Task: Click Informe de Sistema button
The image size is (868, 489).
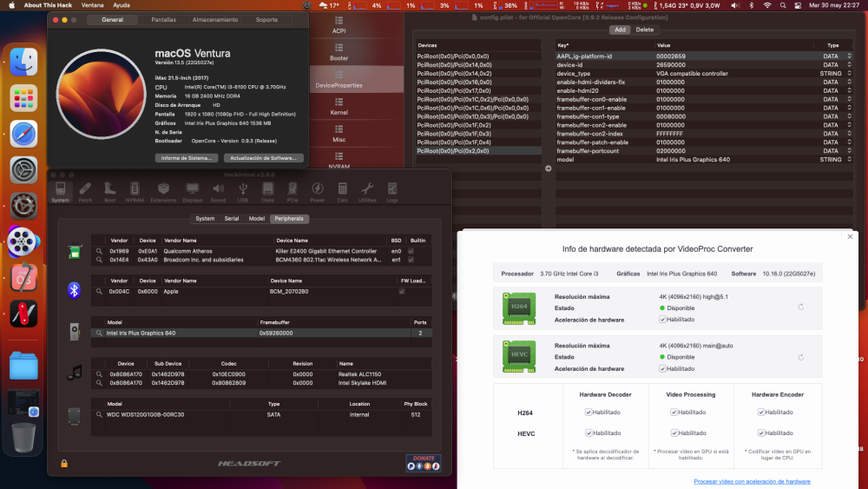Action: click(187, 158)
